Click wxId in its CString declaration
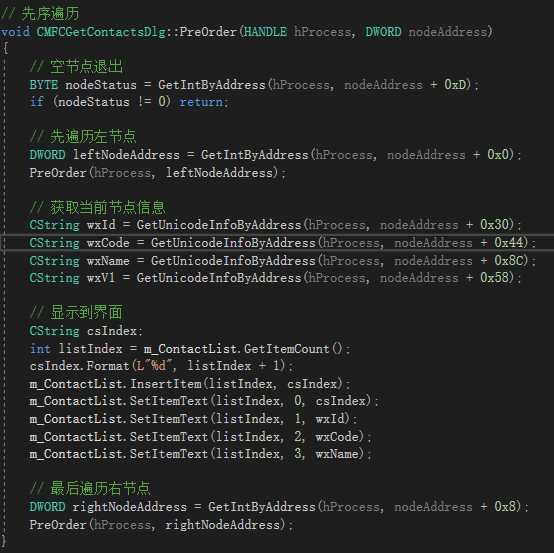Screen dimensions: 554x553 coord(101,225)
